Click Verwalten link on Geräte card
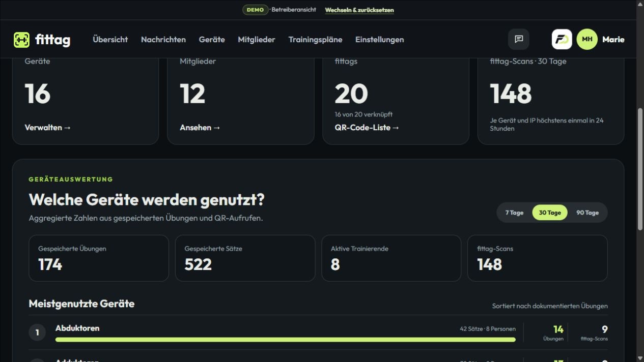Viewport: 644px width, 362px height. click(x=48, y=128)
